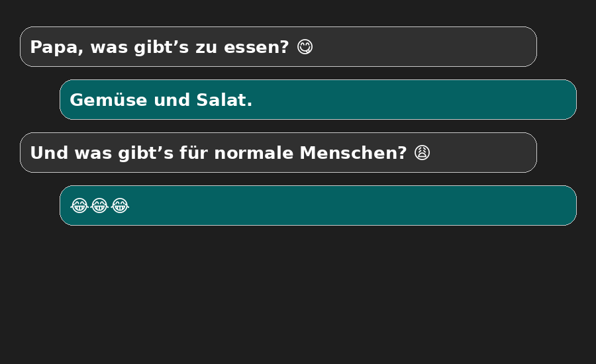Click the word "Salat." in the reply

pos(224,101)
